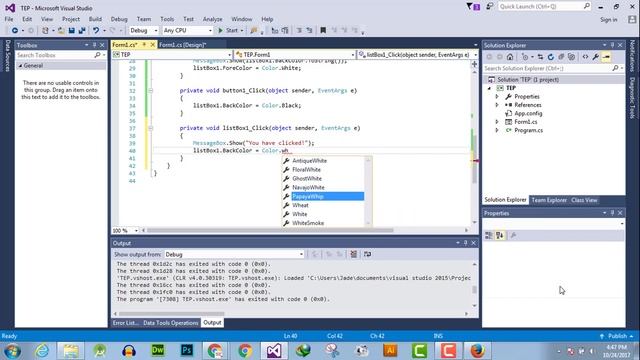Open the Notifications side tab
The height and width of the screenshot is (360, 640).
[x=632, y=56]
